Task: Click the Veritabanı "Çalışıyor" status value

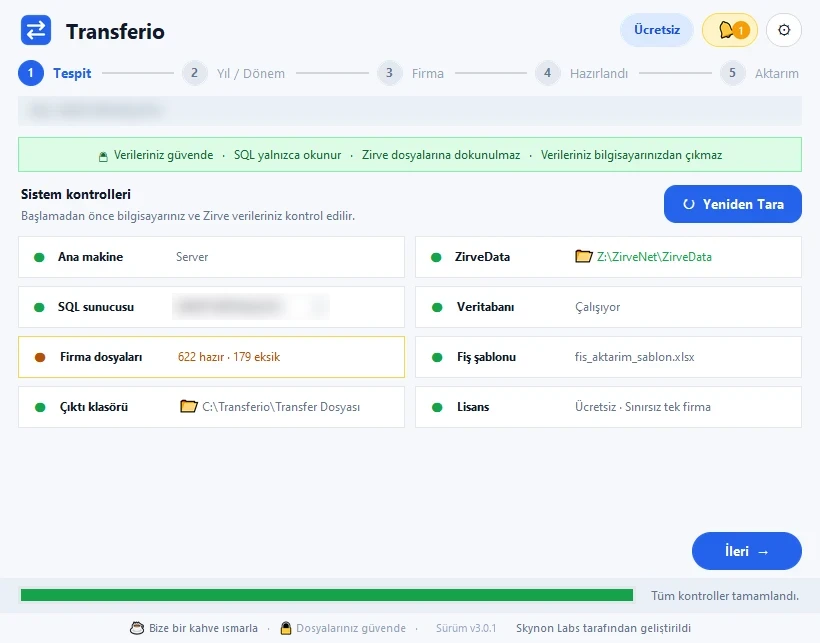Action: 597,307
